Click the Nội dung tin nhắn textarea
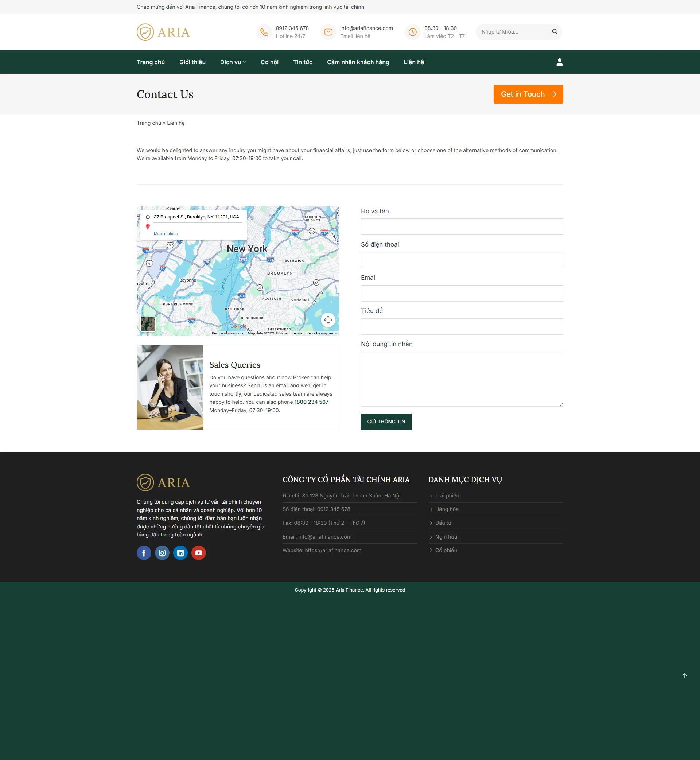The height and width of the screenshot is (760, 700). [x=462, y=379]
